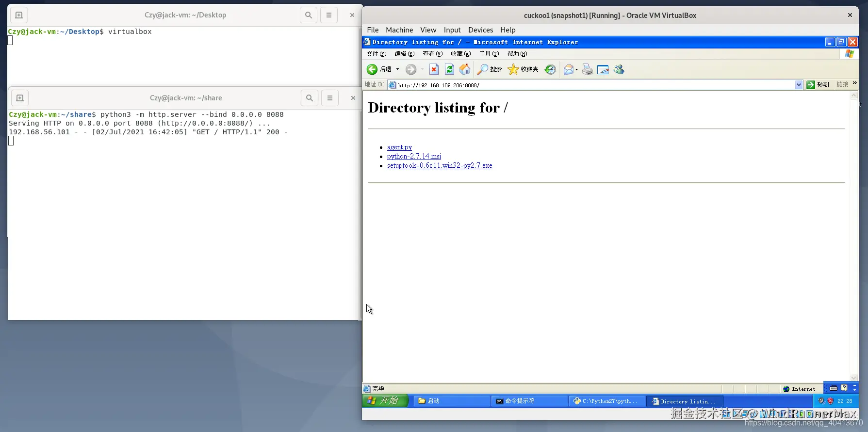Switch to 启动 folder taskbar button
Viewport: 868px width, 432px height.
[x=452, y=401]
